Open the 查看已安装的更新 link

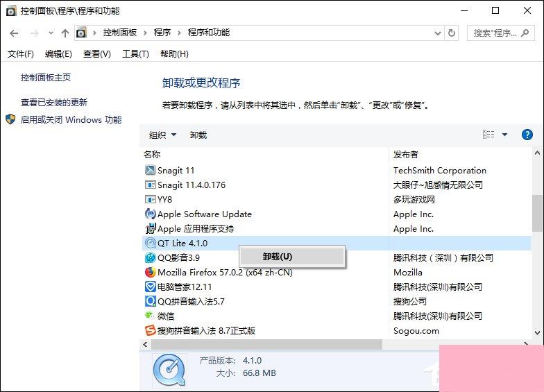coord(54,102)
